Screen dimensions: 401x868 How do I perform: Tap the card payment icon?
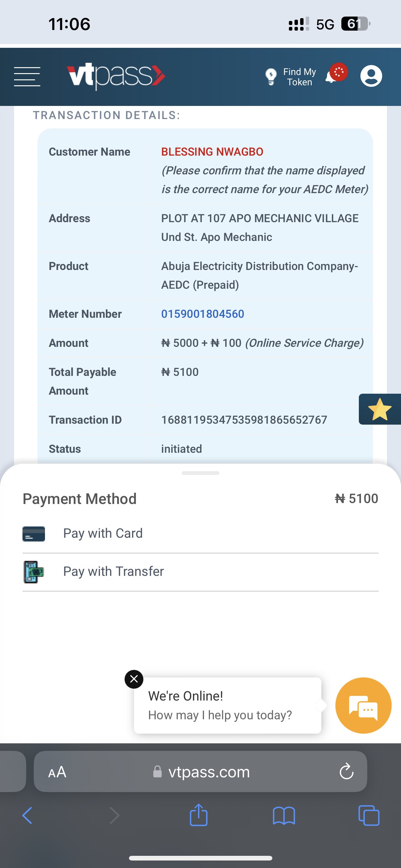(34, 534)
